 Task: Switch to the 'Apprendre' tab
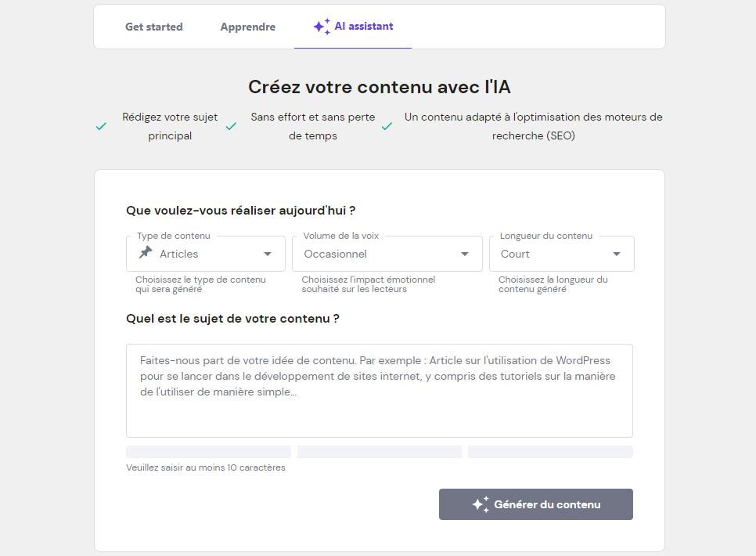pos(248,26)
